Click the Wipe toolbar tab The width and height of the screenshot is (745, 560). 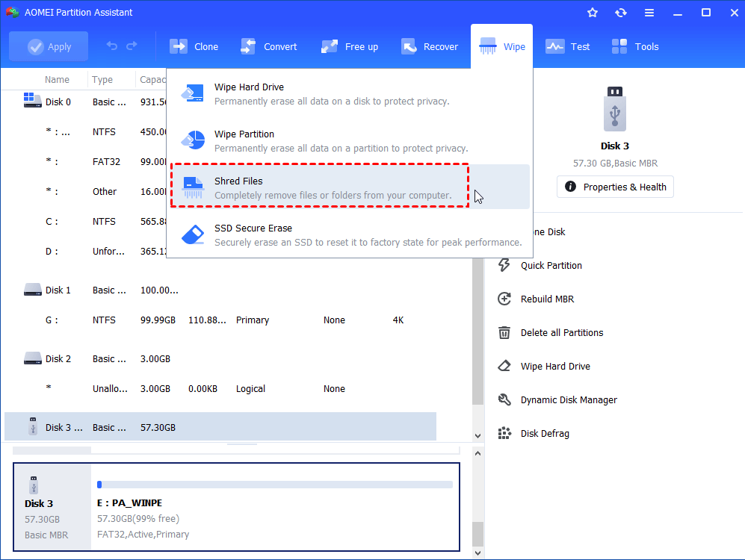point(501,46)
